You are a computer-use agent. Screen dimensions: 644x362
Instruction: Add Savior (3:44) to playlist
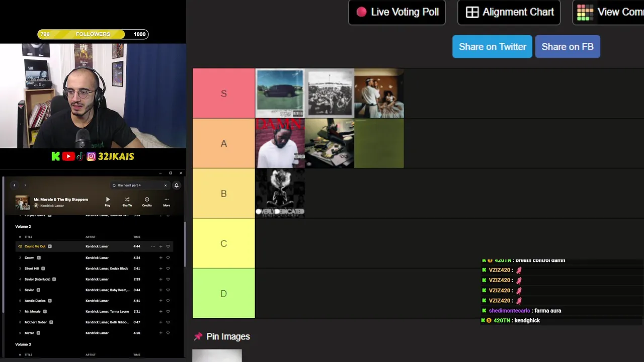tap(160, 290)
